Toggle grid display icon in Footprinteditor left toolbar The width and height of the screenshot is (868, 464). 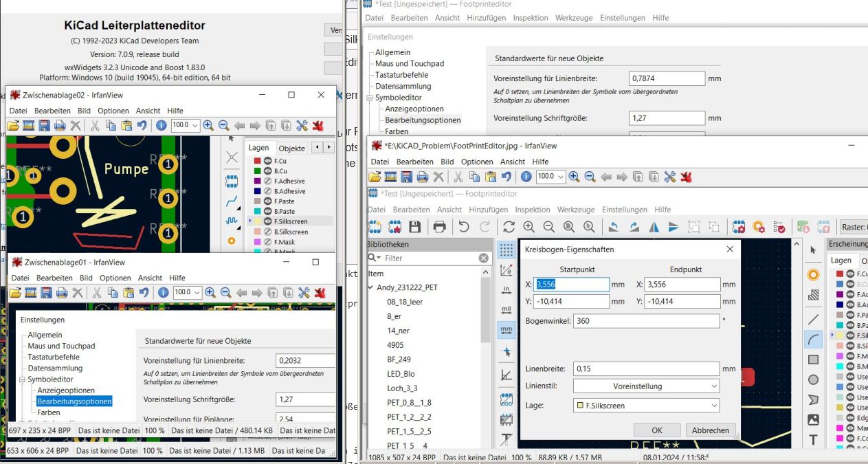[x=507, y=250]
